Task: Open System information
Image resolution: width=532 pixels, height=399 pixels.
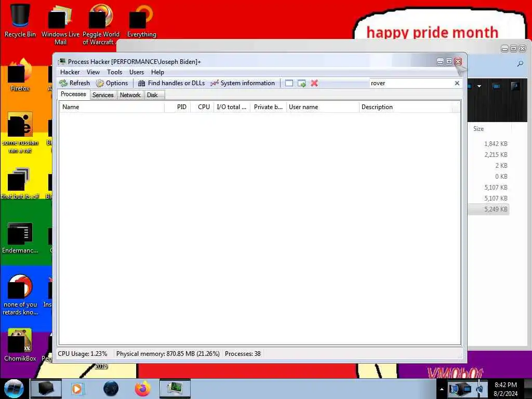Action: coord(243,83)
